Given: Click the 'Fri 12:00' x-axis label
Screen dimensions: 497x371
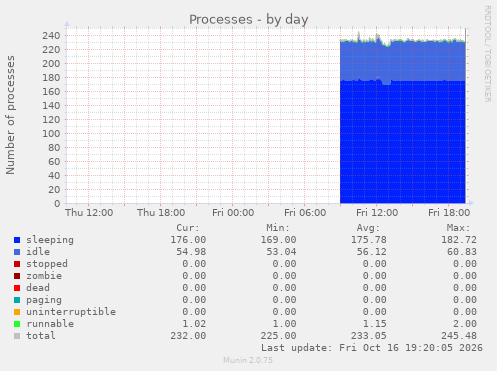Looking at the screenshot, I should [377, 213].
